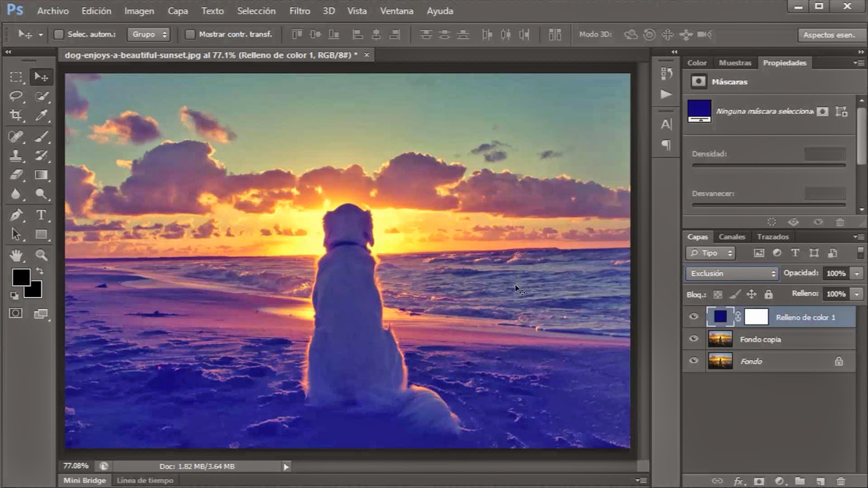Swap foreground and background colors
The width and height of the screenshot is (868, 488).
click(x=40, y=271)
